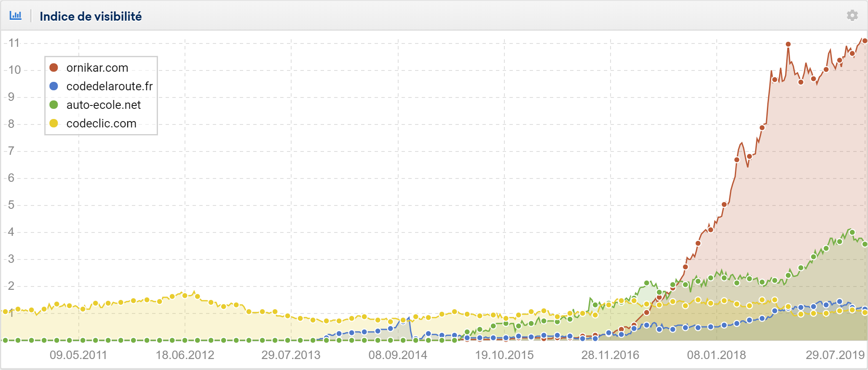868x370 pixels.
Task: Click the y-axis value 10
Action: pos(14,70)
